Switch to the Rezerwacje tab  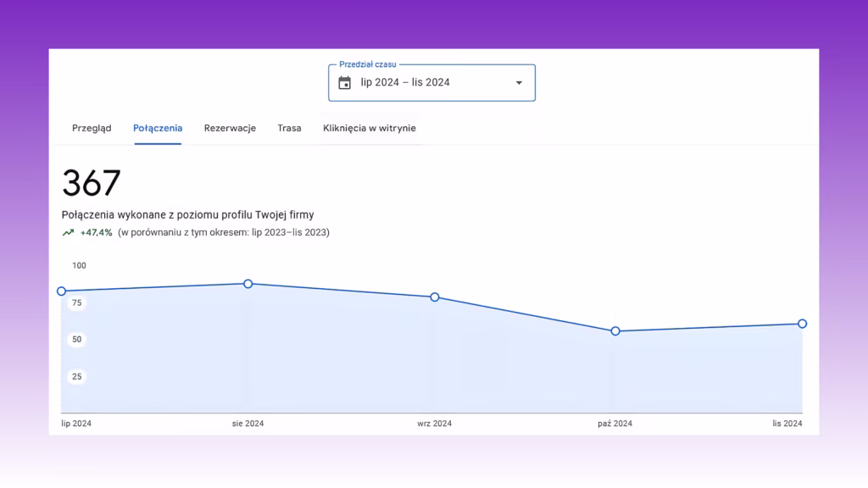(x=230, y=129)
